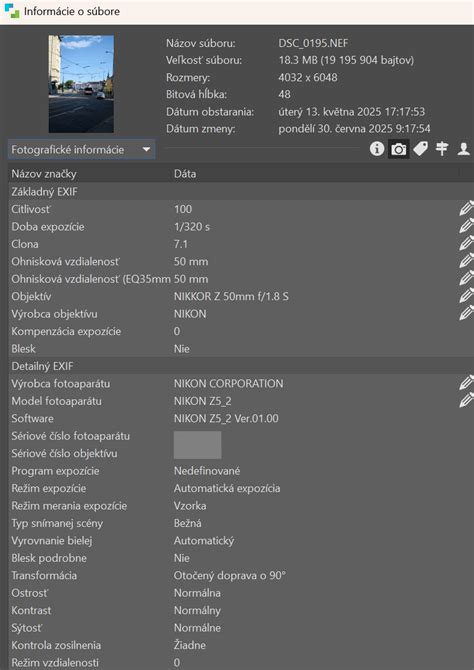Edit Model fotoaparátu NIKON Z5_2 pencil
The image size is (474, 670).
(466, 401)
